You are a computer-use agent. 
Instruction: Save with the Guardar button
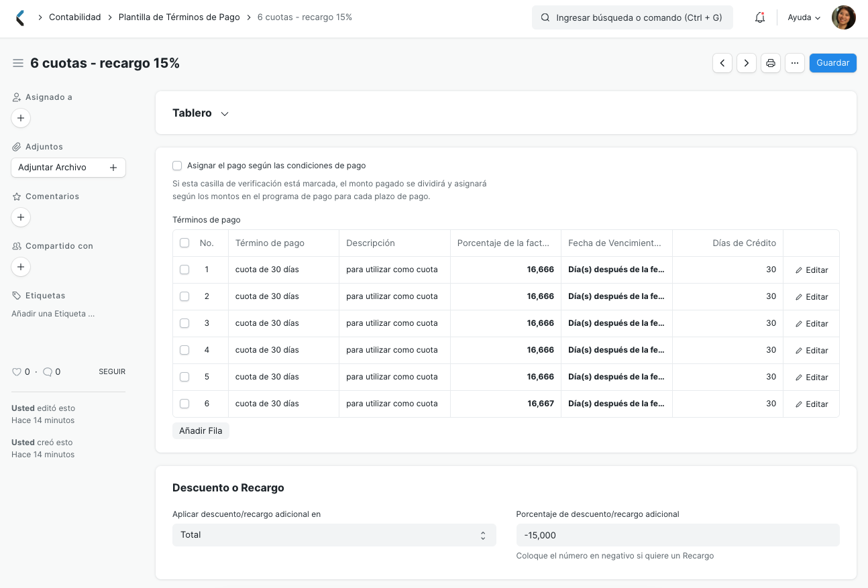click(x=833, y=63)
